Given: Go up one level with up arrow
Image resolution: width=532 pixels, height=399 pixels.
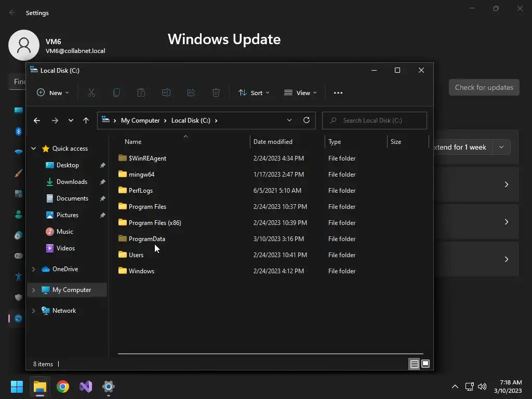Looking at the screenshot, I should (x=86, y=121).
